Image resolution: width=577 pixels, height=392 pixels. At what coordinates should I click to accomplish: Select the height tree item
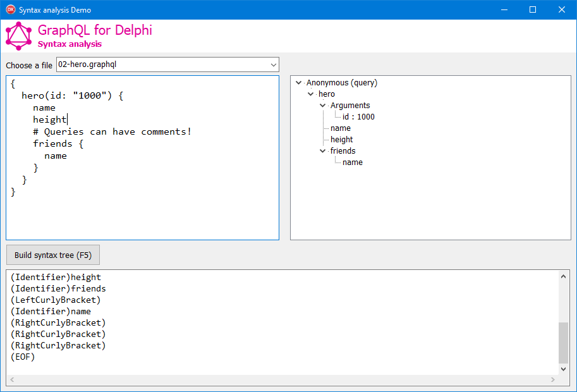[341, 140]
